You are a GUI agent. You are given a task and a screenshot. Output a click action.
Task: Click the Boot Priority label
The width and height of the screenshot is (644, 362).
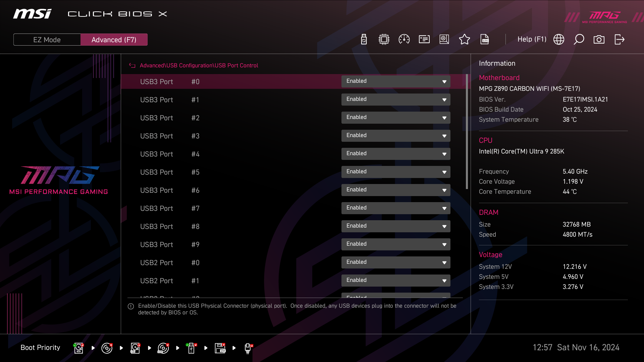coord(40,348)
